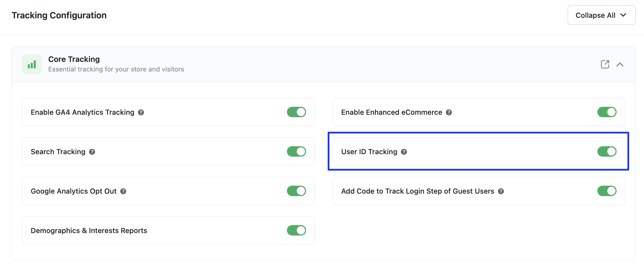Toggle Enable Enhanced eCommerce switch
This screenshot has height=264, width=644.
point(607,112)
